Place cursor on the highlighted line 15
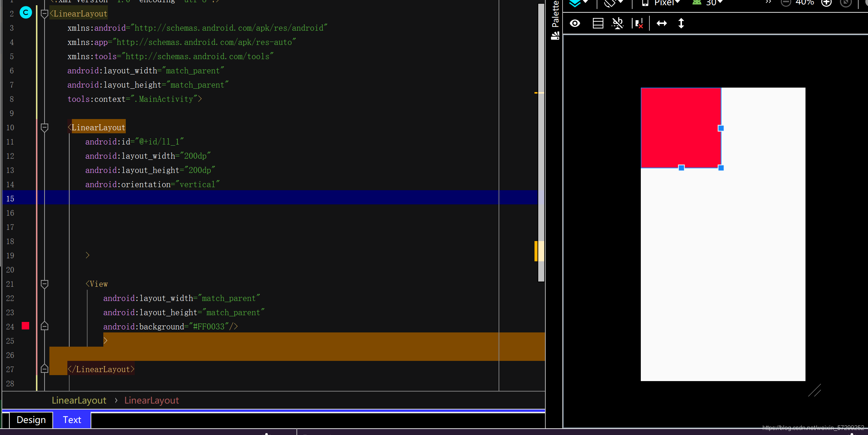The height and width of the screenshot is (435, 868). click(269, 197)
